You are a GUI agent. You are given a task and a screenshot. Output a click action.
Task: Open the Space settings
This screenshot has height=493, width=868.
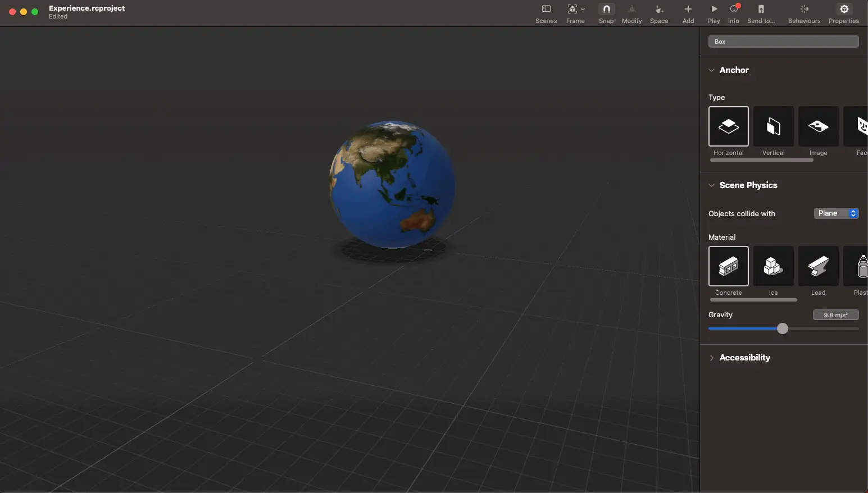(x=658, y=13)
